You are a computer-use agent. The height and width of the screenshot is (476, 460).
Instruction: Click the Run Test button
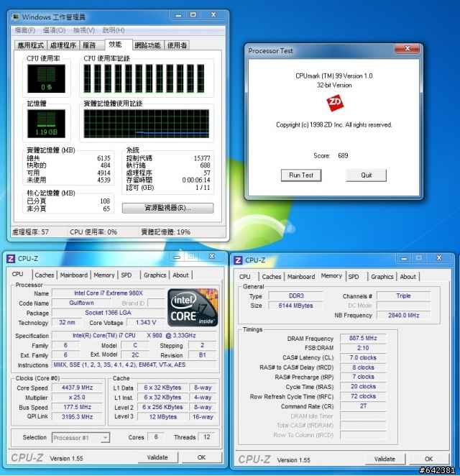click(301, 175)
